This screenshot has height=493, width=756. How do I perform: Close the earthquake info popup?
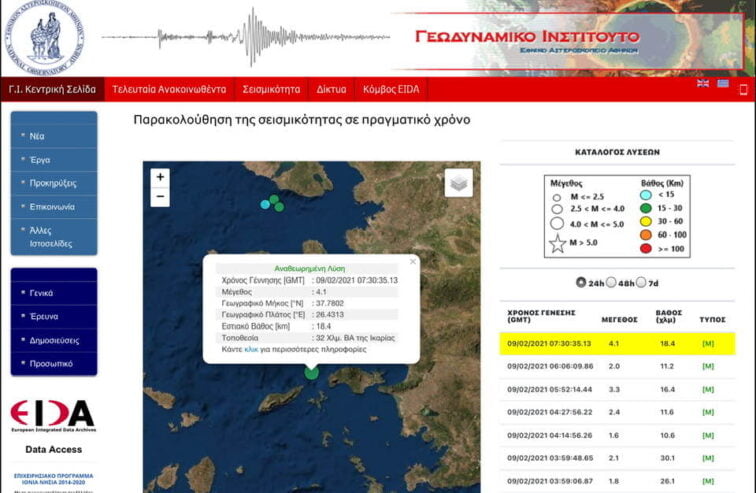[x=413, y=262]
